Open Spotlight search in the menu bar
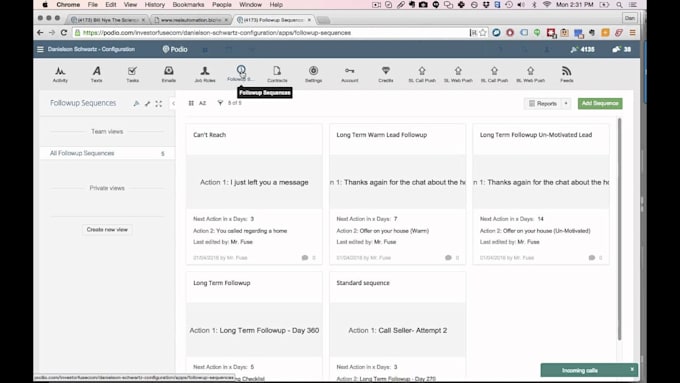Screen dimensions: 680x383 pos(619,5)
